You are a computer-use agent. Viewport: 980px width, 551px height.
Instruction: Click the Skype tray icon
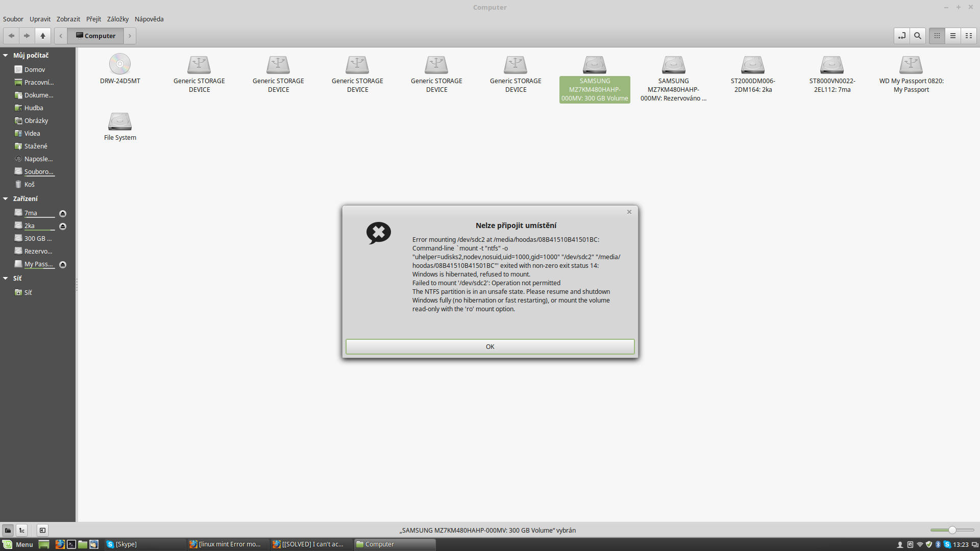point(947,544)
